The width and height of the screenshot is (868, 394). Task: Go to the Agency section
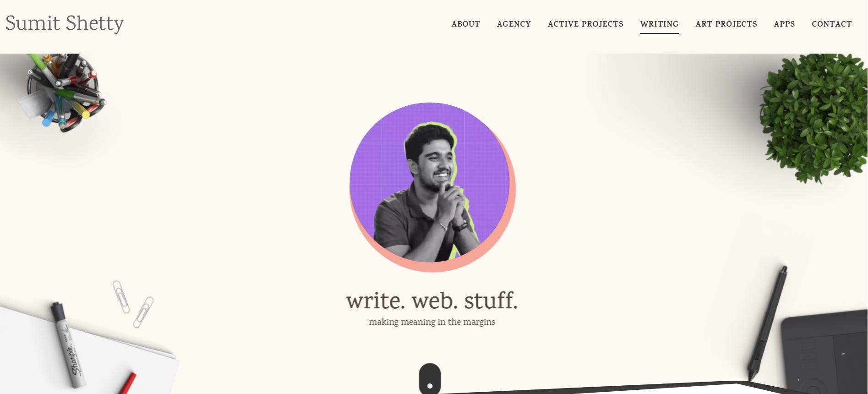click(513, 24)
